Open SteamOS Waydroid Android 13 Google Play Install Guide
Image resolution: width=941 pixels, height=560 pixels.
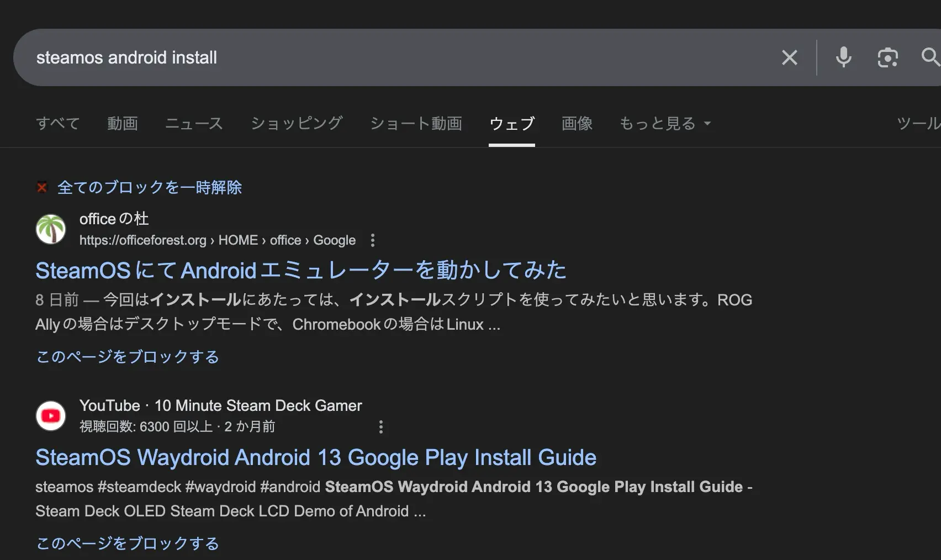click(x=316, y=457)
